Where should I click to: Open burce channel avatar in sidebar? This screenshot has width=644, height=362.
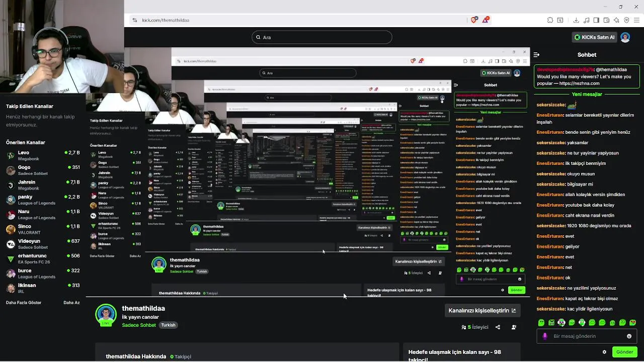11,274
